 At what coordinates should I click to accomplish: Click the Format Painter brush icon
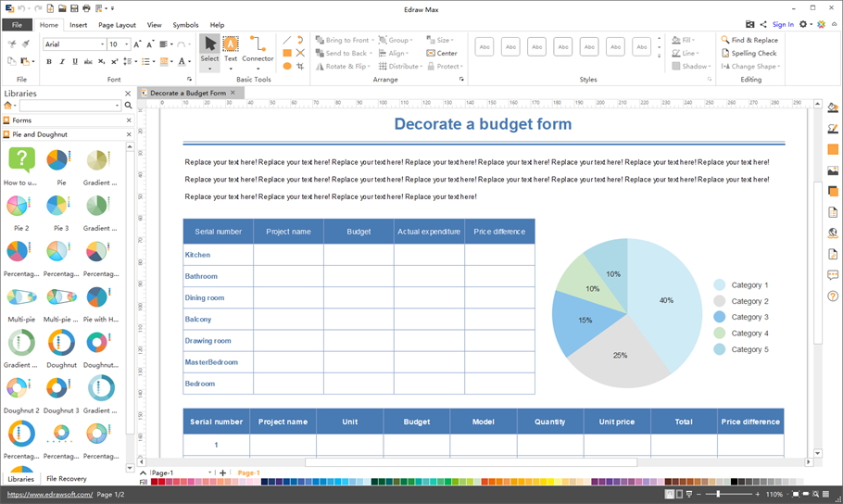click(25, 44)
